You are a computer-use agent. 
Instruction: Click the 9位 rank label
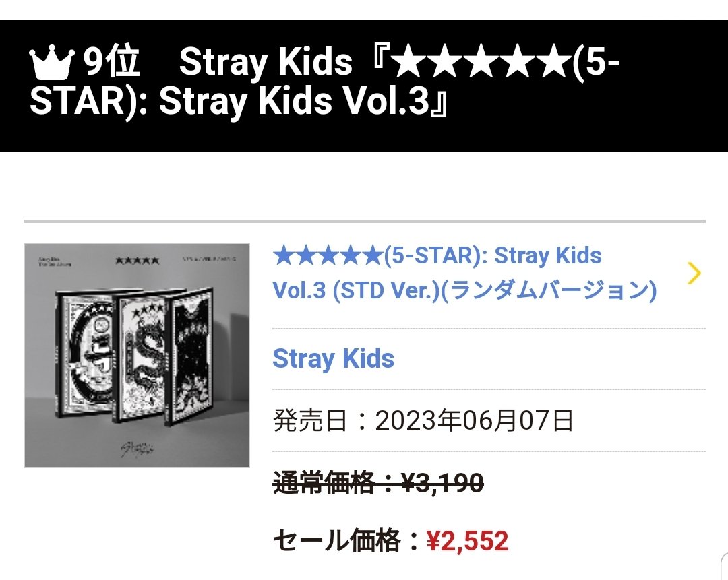111,62
